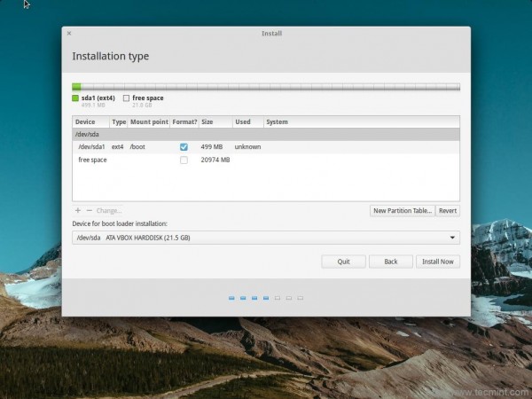532x399 pixels.
Task: Click the Install Now button
Action: point(438,262)
